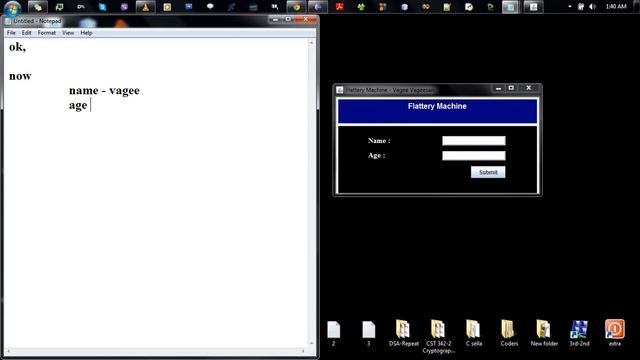This screenshot has height=360, width=640.
Task: Maximize the Notepad window
Action: (x=288, y=19)
